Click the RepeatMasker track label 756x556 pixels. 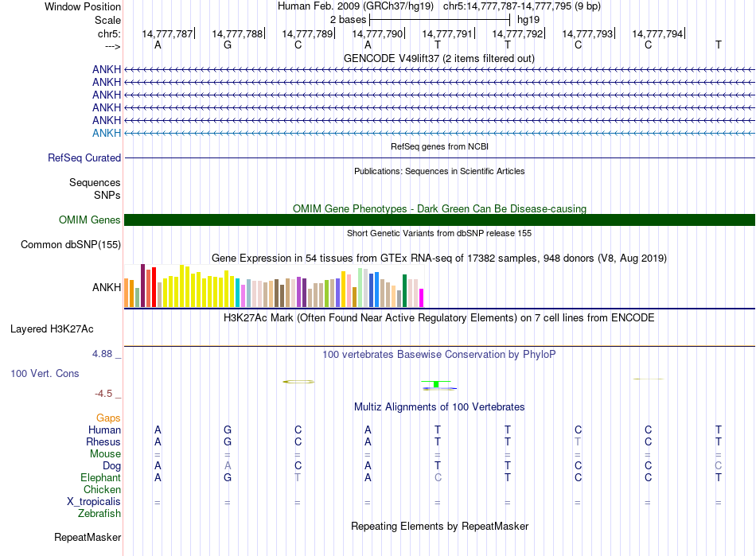click(88, 538)
